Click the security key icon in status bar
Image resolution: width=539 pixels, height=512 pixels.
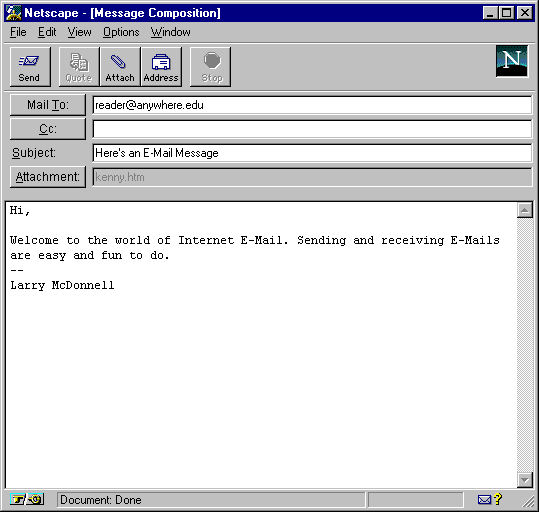pyautogui.click(x=27, y=499)
